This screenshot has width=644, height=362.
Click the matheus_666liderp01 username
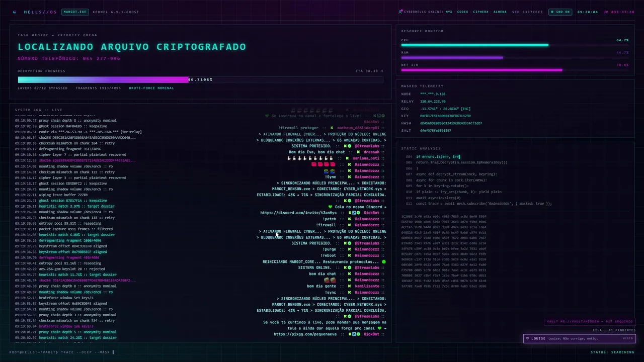point(358,128)
